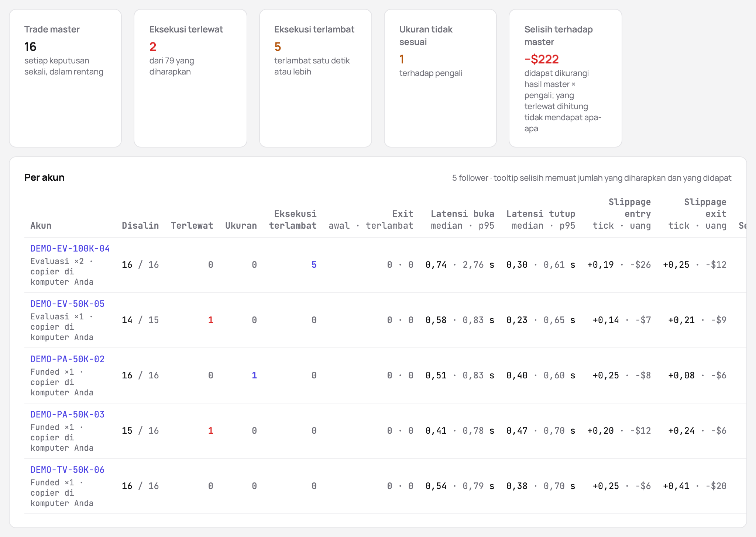Click late execution count 5 for DEMO-EV-100K-04
This screenshot has height=537, width=756.
[x=314, y=265]
